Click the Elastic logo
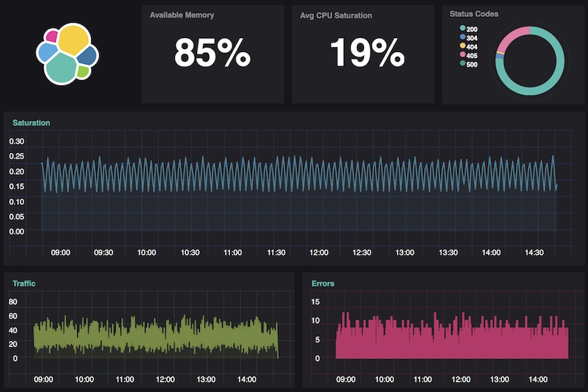 [x=68, y=53]
